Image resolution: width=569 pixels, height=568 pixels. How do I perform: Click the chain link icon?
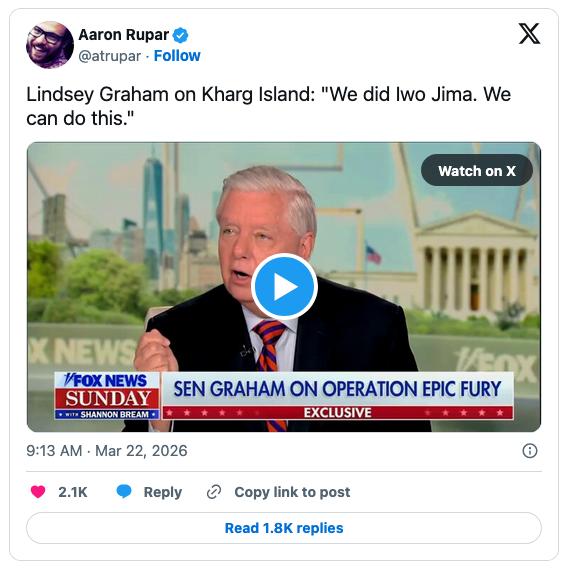click(214, 492)
